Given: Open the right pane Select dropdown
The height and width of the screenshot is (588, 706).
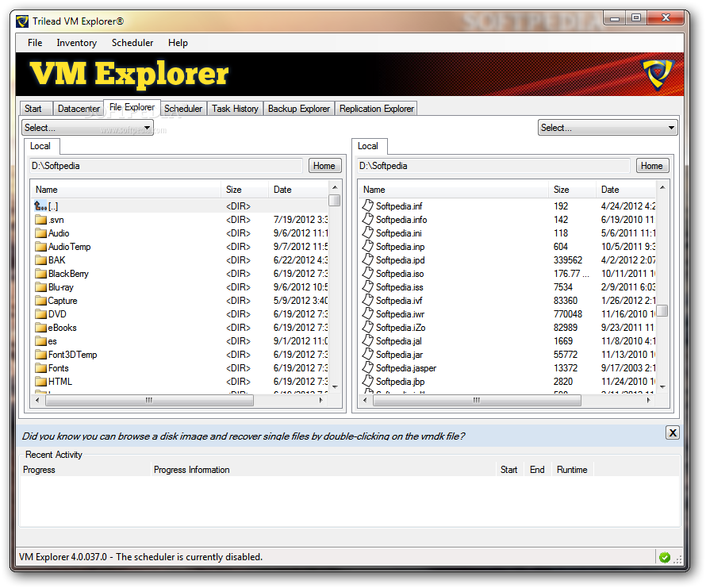Looking at the screenshot, I should click(608, 128).
